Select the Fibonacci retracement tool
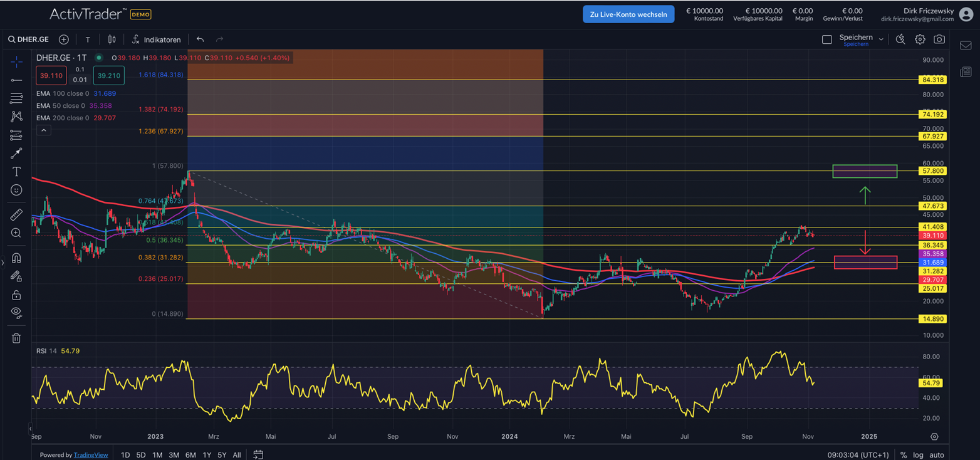Image resolution: width=980 pixels, height=460 pixels. (x=16, y=98)
